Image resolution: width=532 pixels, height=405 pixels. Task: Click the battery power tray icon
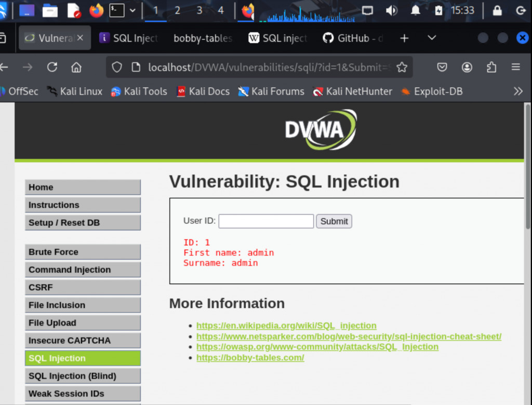pos(438,10)
